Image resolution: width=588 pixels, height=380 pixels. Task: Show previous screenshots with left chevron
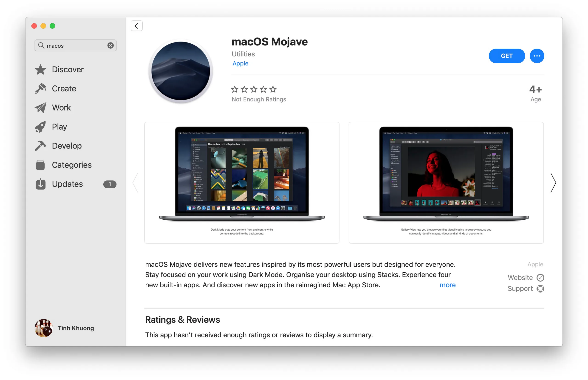(x=135, y=183)
